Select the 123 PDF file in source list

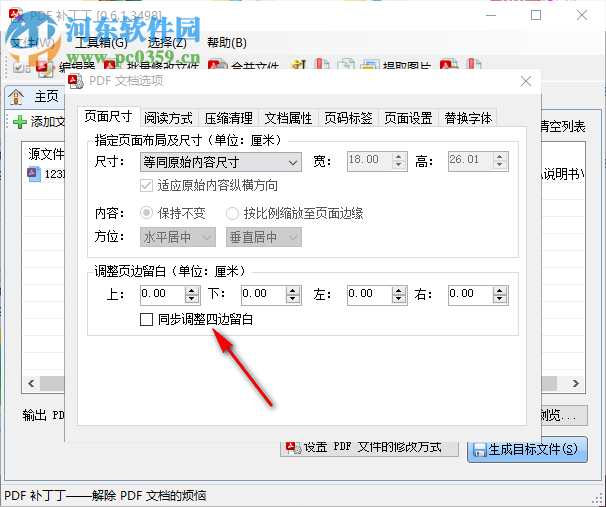pos(46,174)
